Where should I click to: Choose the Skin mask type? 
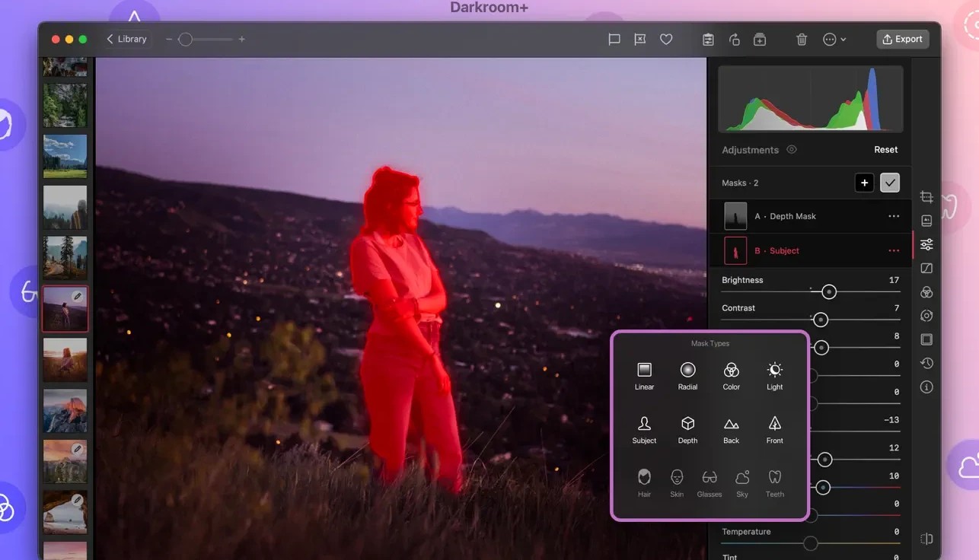677,483
